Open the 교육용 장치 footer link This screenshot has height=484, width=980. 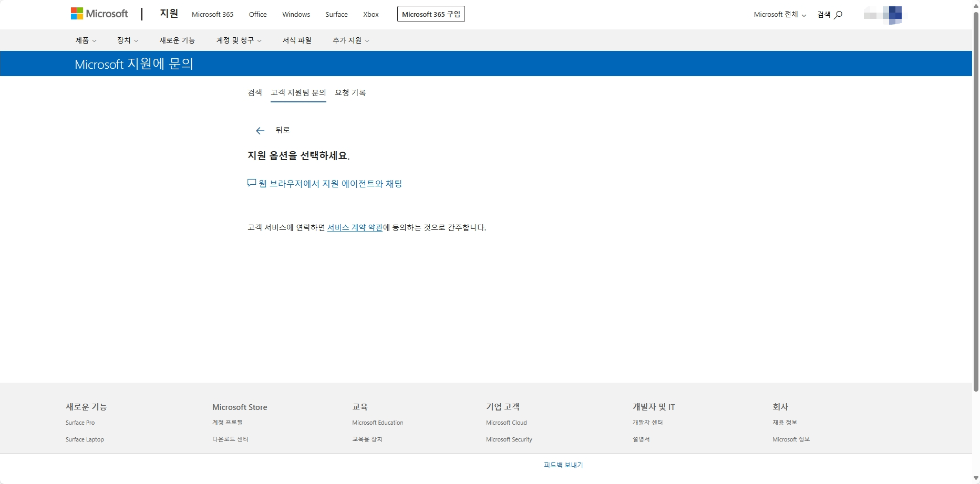click(367, 439)
